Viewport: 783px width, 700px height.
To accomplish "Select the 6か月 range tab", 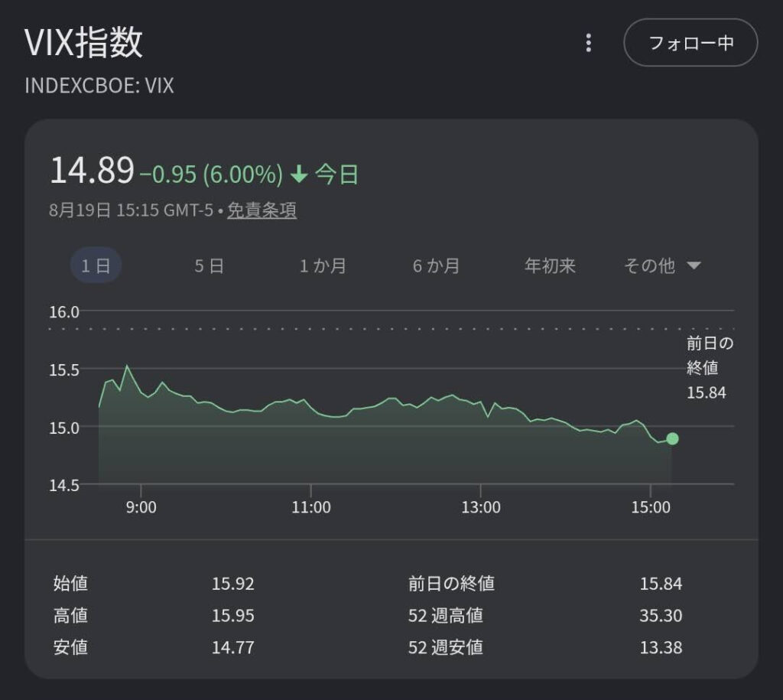I will 436,265.
